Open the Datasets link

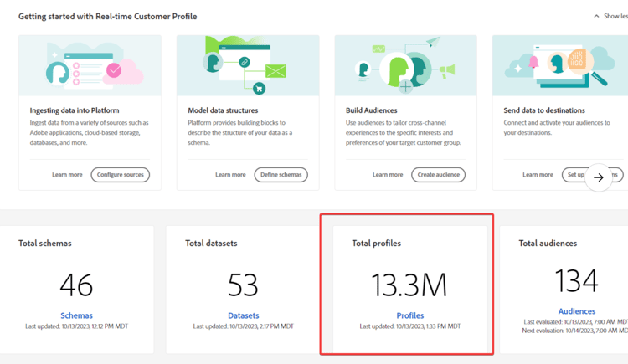[243, 315]
